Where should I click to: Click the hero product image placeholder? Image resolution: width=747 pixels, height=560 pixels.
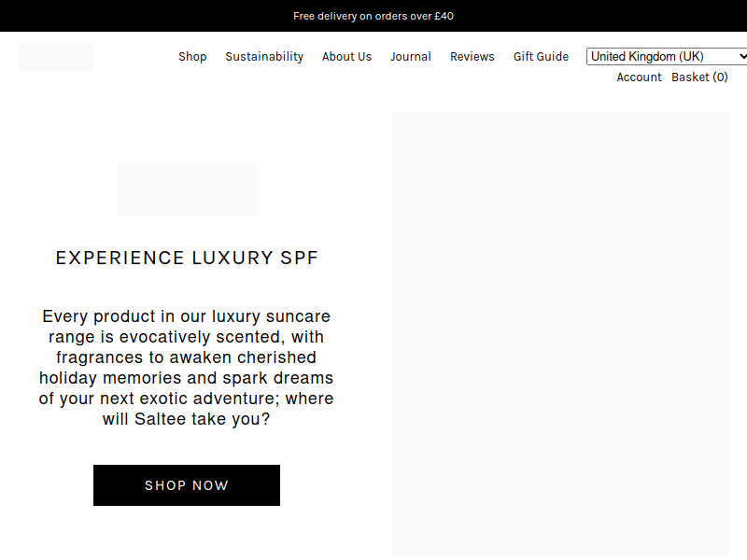[x=560, y=334]
